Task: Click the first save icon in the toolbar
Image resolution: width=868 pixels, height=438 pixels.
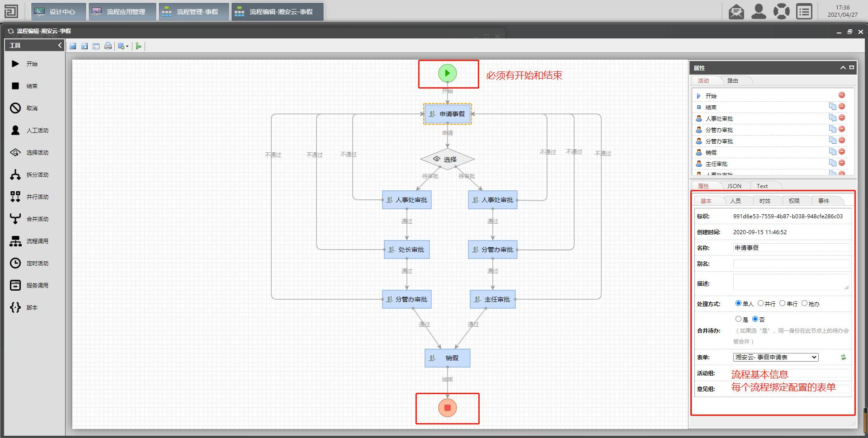Action: [73, 46]
